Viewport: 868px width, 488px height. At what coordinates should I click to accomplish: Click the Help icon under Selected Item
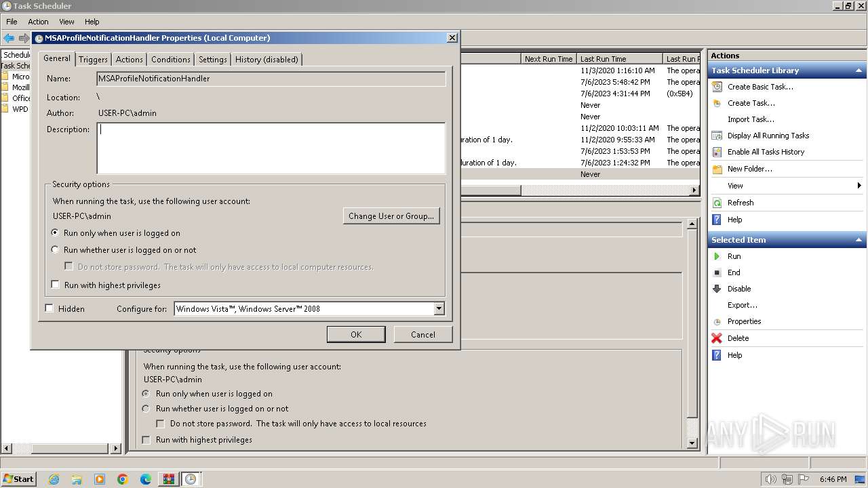coord(717,355)
